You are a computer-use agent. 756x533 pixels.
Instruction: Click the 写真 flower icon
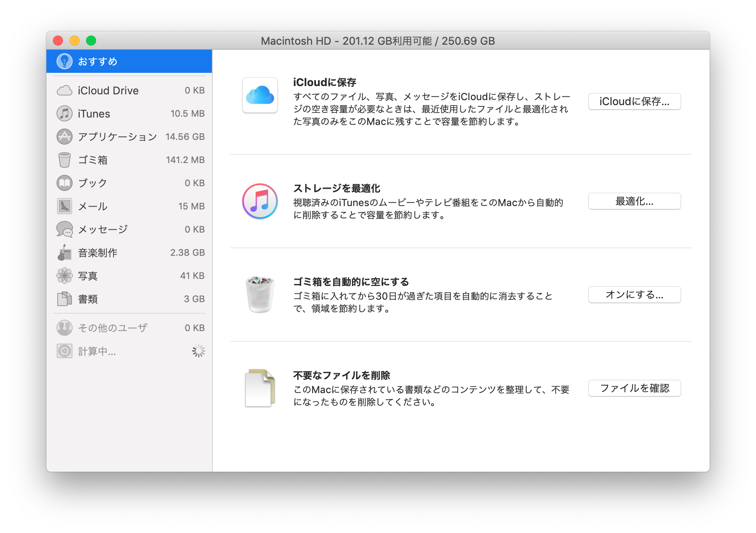click(x=65, y=276)
